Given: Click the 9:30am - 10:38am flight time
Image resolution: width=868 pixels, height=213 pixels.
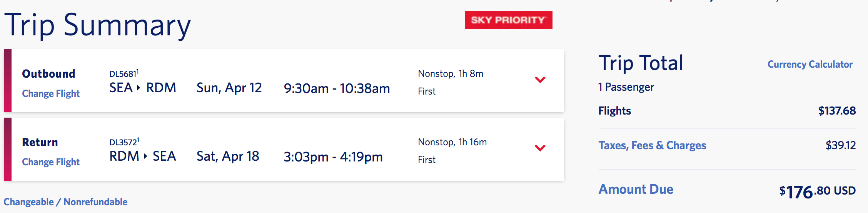Looking at the screenshot, I should pos(337,88).
